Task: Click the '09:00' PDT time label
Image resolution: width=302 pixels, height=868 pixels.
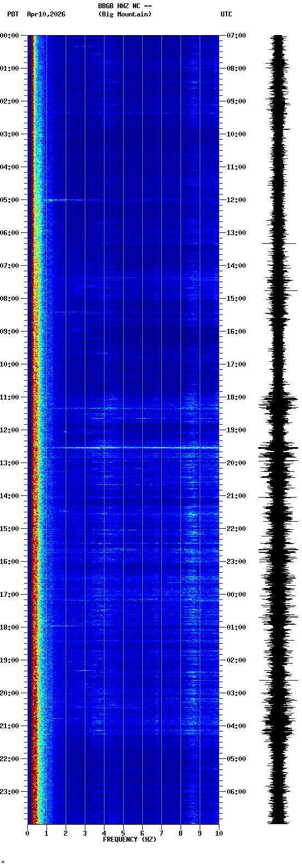Action: tap(10, 332)
